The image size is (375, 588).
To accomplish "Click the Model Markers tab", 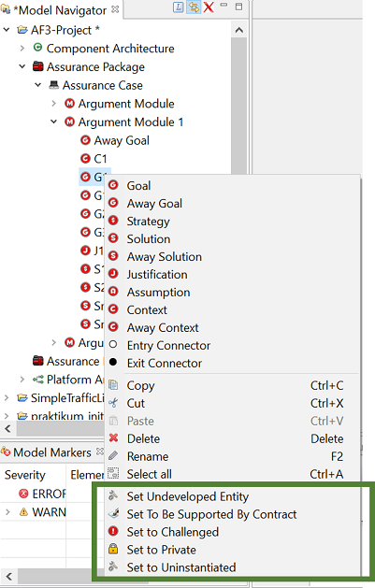I will tap(52, 452).
